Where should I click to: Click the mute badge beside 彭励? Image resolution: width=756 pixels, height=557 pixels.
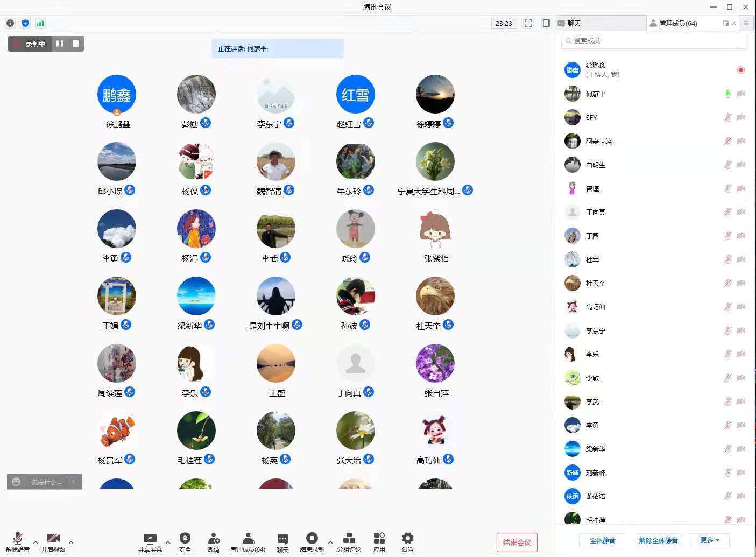click(x=206, y=123)
